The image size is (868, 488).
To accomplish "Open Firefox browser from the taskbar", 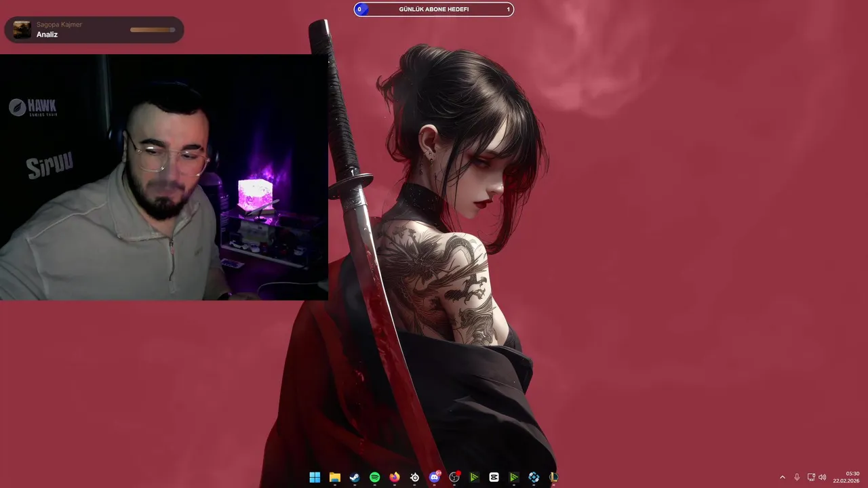I will click(395, 477).
